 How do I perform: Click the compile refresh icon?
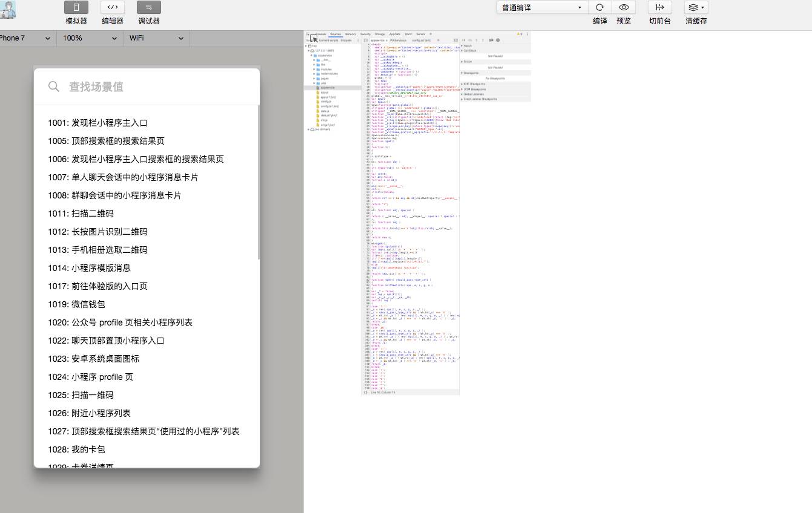click(x=599, y=8)
